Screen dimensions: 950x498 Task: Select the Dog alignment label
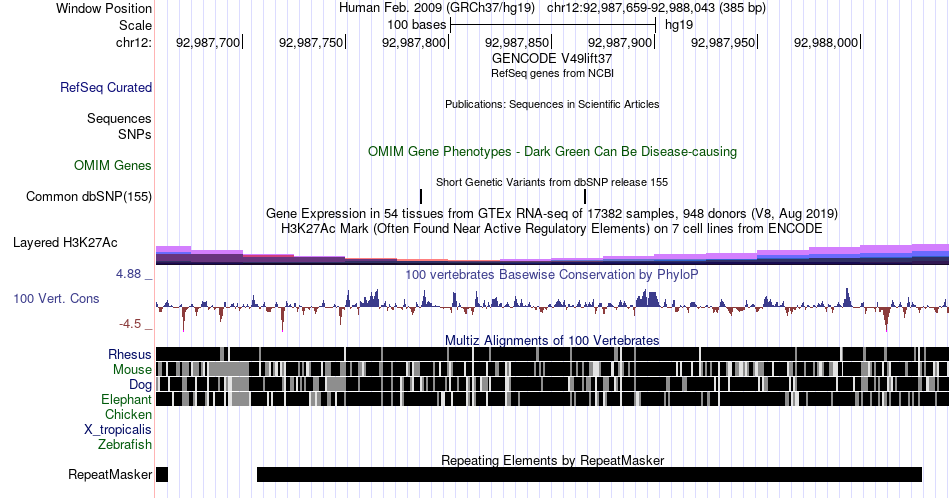[141, 385]
